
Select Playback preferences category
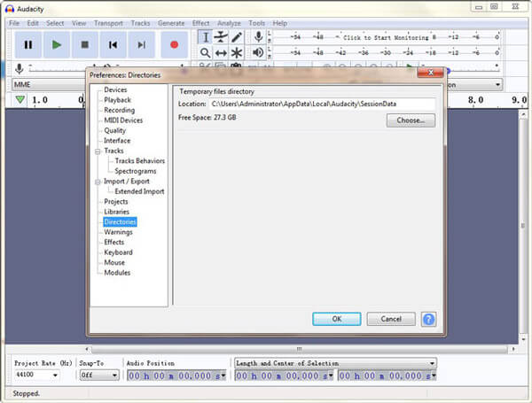point(117,100)
